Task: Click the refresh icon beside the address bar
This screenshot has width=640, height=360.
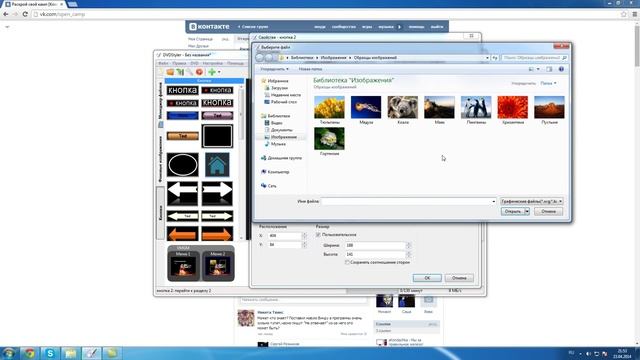Action: pos(495,58)
